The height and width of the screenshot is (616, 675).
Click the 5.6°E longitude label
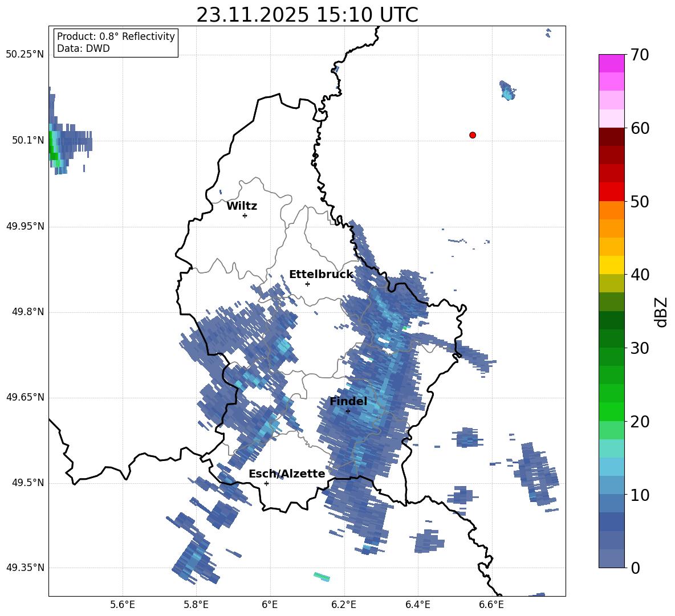pyautogui.click(x=123, y=605)
